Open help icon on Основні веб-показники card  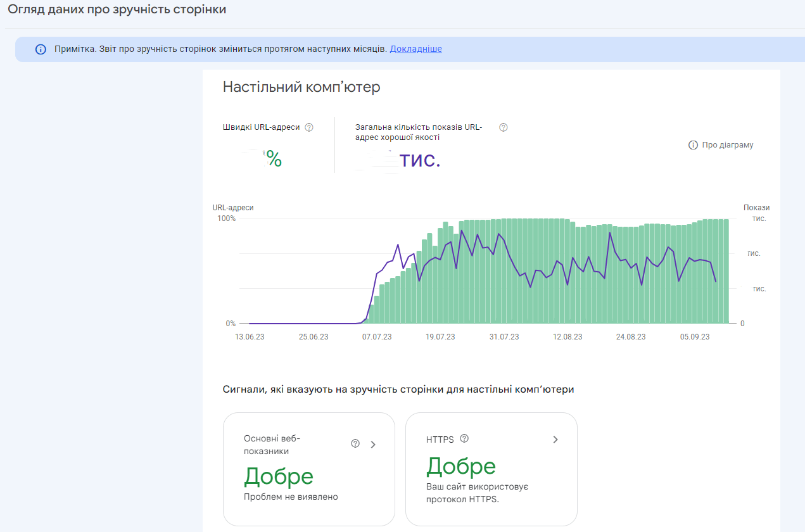[355, 443]
